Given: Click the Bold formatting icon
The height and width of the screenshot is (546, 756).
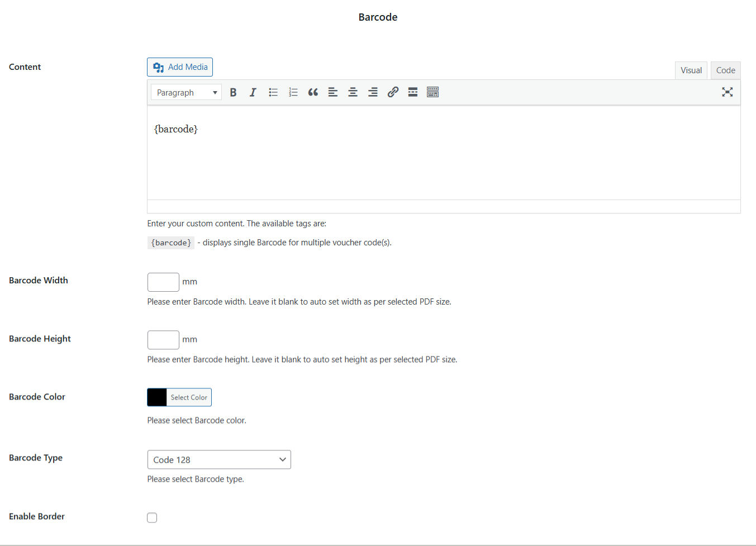Looking at the screenshot, I should click(x=233, y=92).
